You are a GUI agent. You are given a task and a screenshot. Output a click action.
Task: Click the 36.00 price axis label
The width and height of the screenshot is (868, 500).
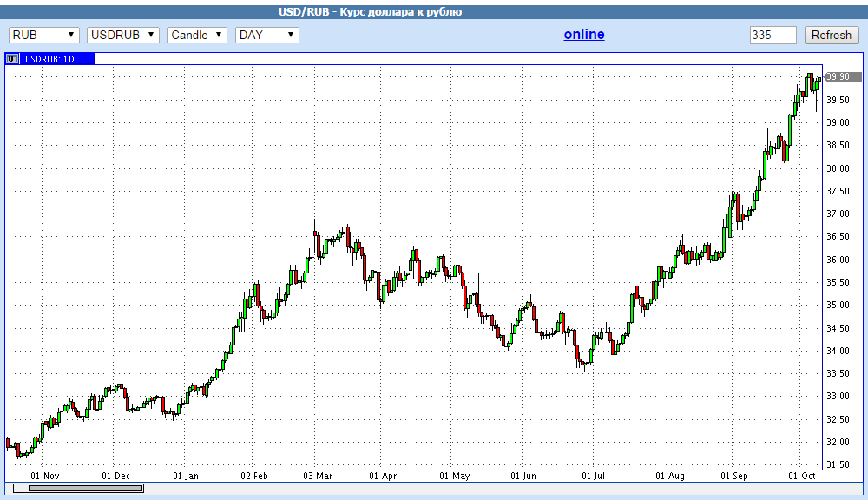point(838,260)
